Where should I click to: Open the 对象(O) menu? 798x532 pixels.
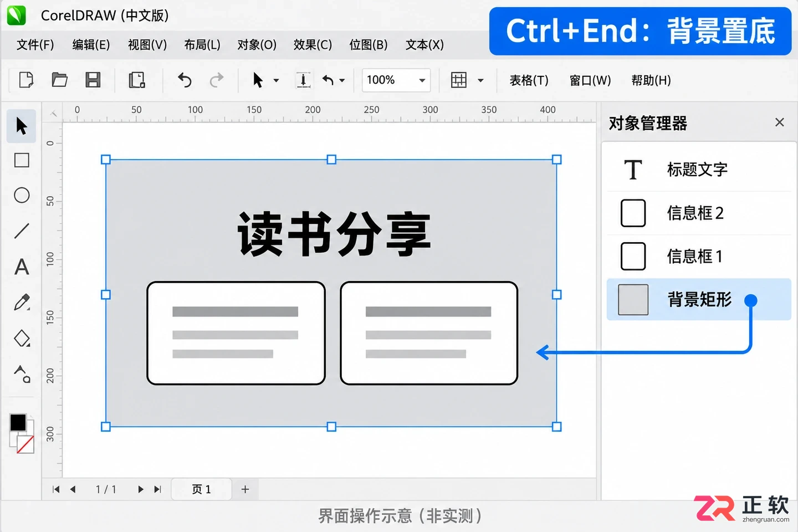coord(257,45)
